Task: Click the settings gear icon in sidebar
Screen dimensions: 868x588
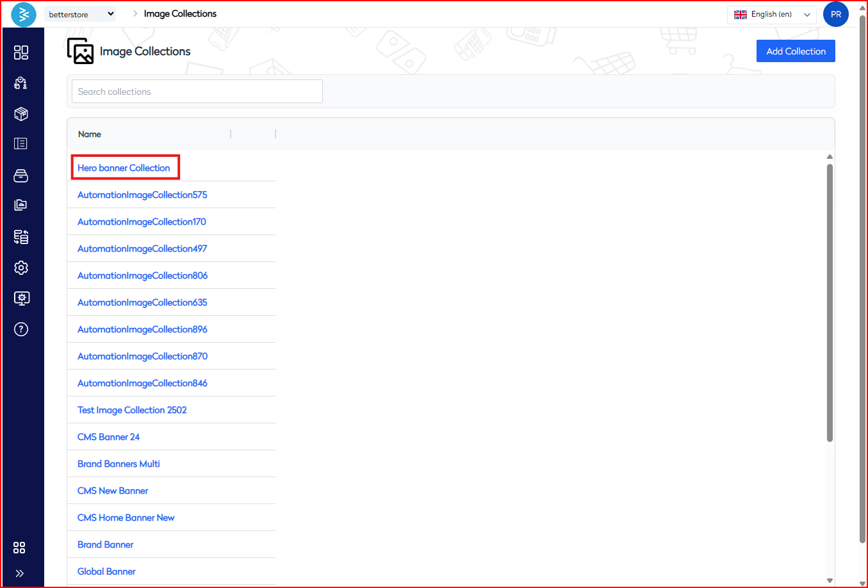Action: 21,268
